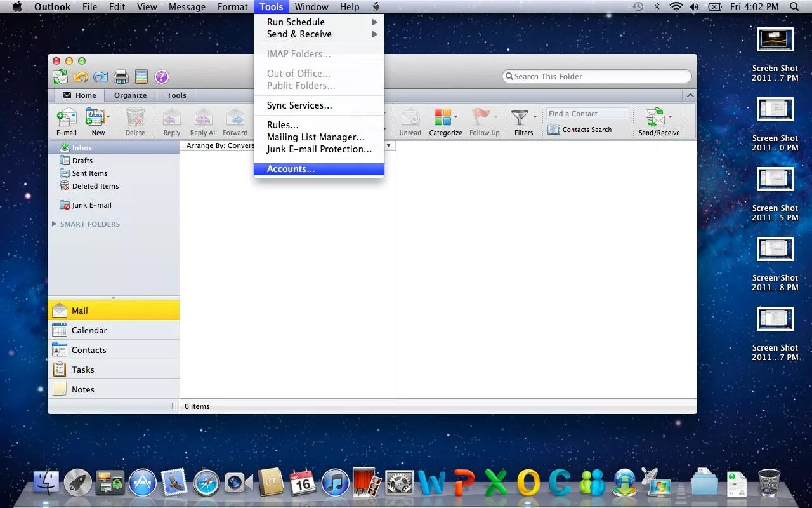Open Junk E-mail Protection... menu item

pyautogui.click(x=319, y=149)
